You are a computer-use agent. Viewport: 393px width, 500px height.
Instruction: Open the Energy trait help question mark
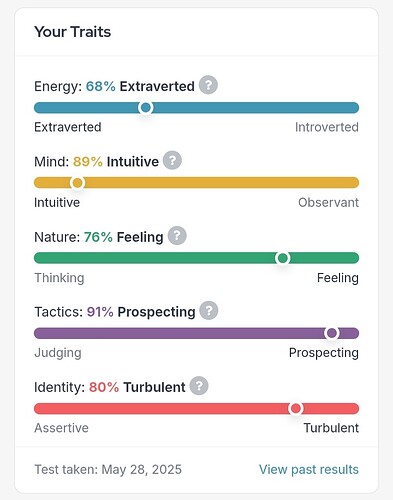208,85
